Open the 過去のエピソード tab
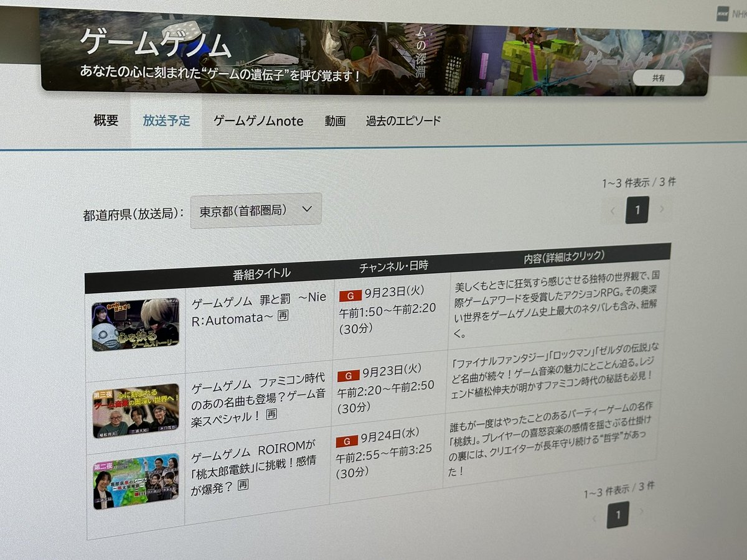 coord(403,120)
